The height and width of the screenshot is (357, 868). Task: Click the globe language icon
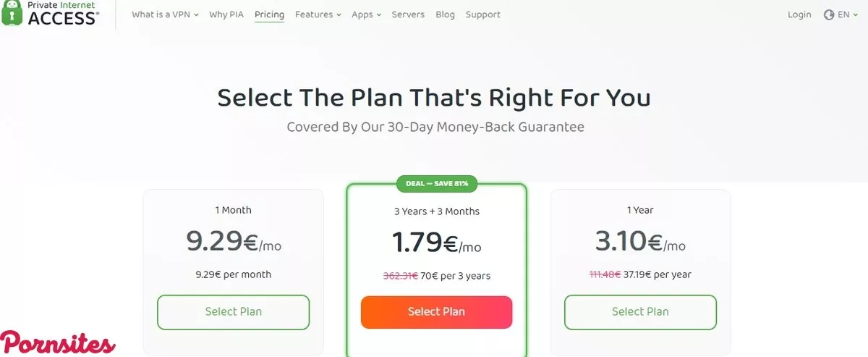(x=829, y=14)
